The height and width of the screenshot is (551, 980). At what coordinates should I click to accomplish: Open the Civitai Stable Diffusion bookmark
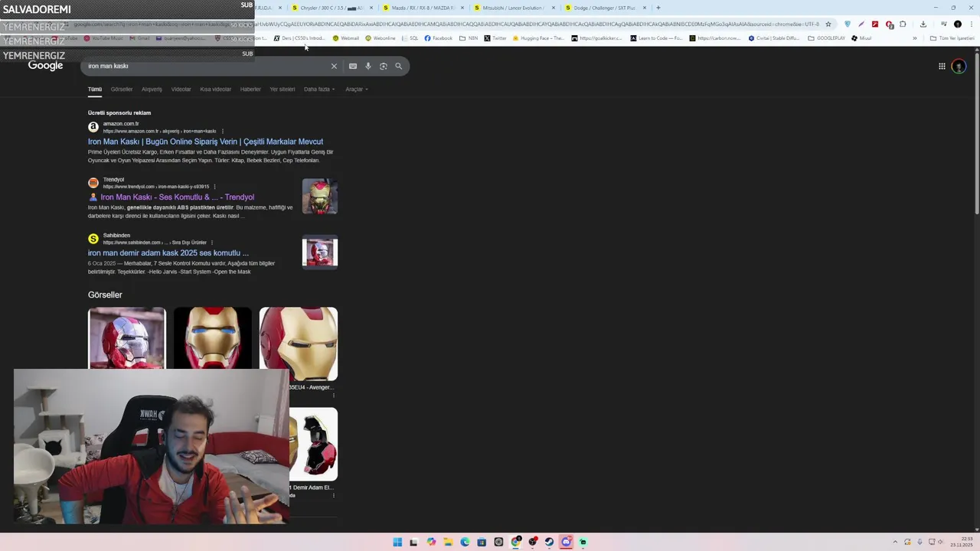coord(774,38)
